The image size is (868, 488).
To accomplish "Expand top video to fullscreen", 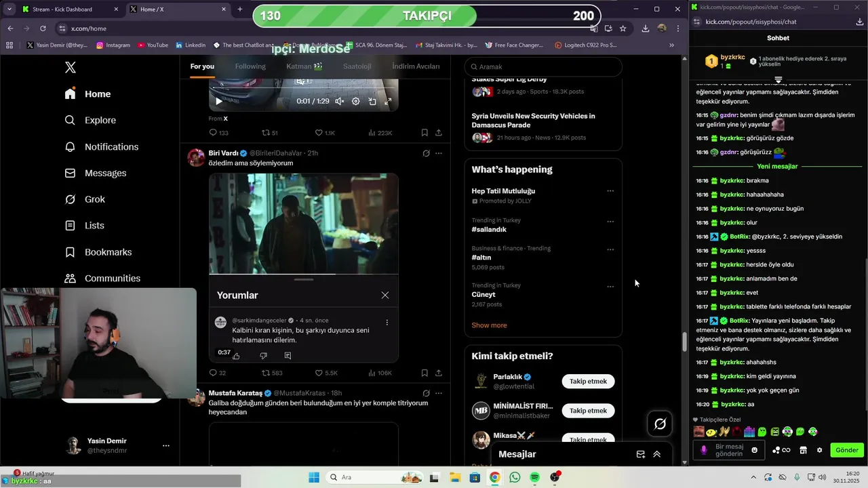I will [x=388, y=101].
